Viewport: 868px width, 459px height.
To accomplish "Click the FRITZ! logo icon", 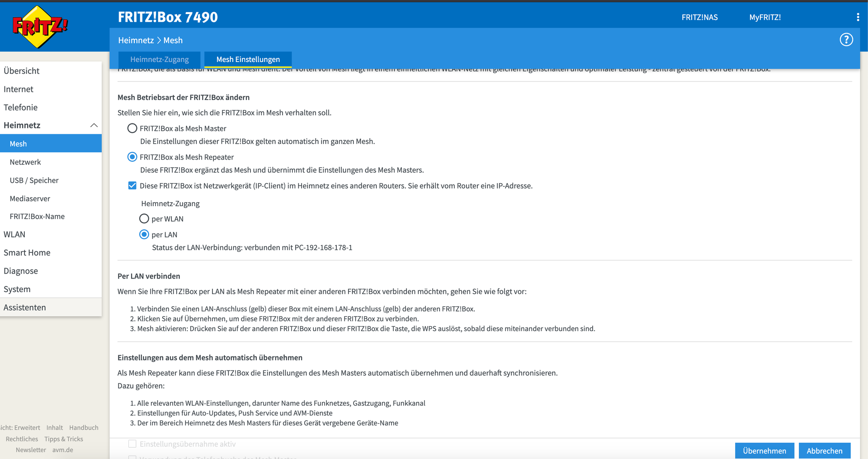I will (x=40, y=27).
